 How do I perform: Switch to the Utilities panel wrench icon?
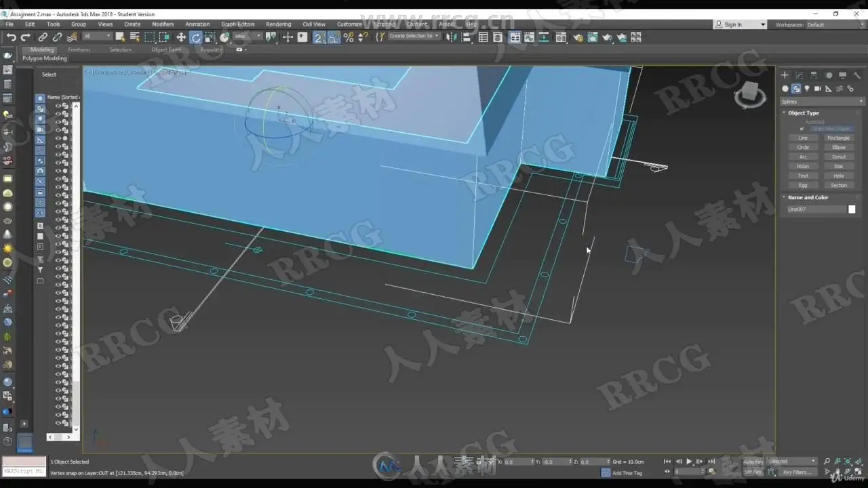[x=856, y=75]
